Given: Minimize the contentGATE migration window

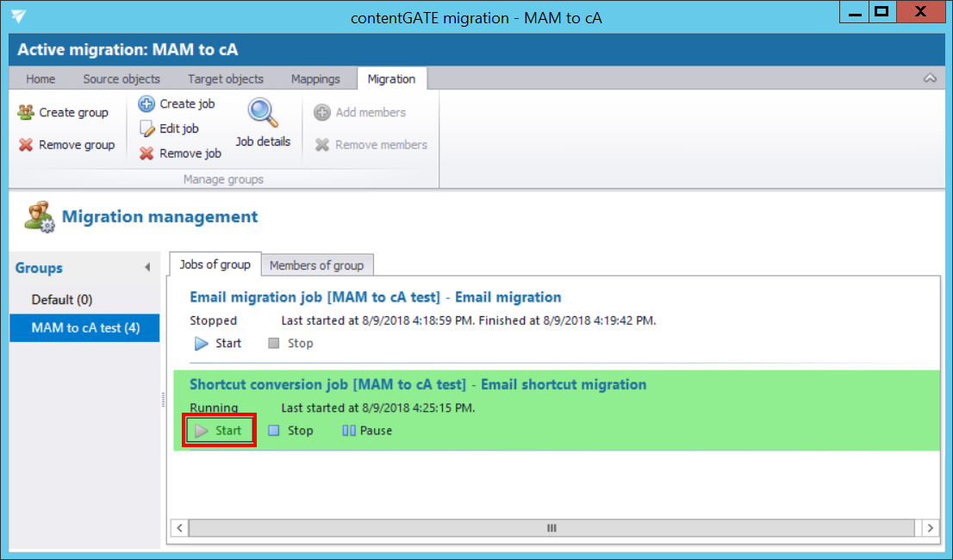Looking at the screenshot, I should 855,12.
